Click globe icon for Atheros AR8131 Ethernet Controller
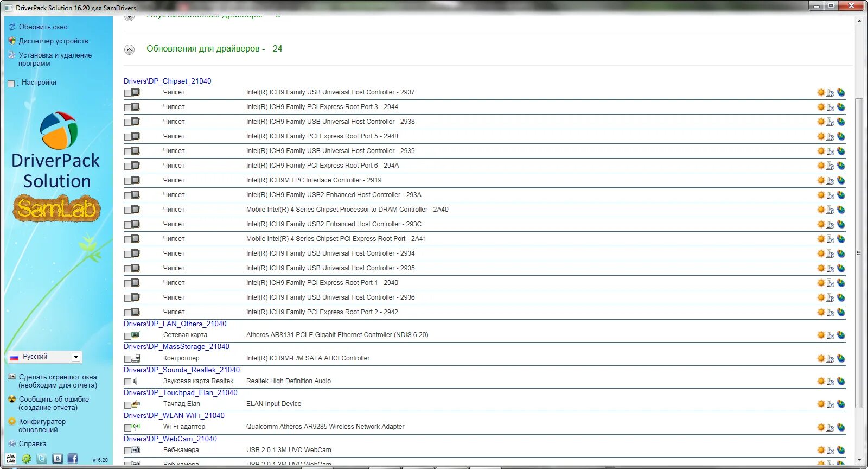The image size is (868, 469). click(840, 335)
